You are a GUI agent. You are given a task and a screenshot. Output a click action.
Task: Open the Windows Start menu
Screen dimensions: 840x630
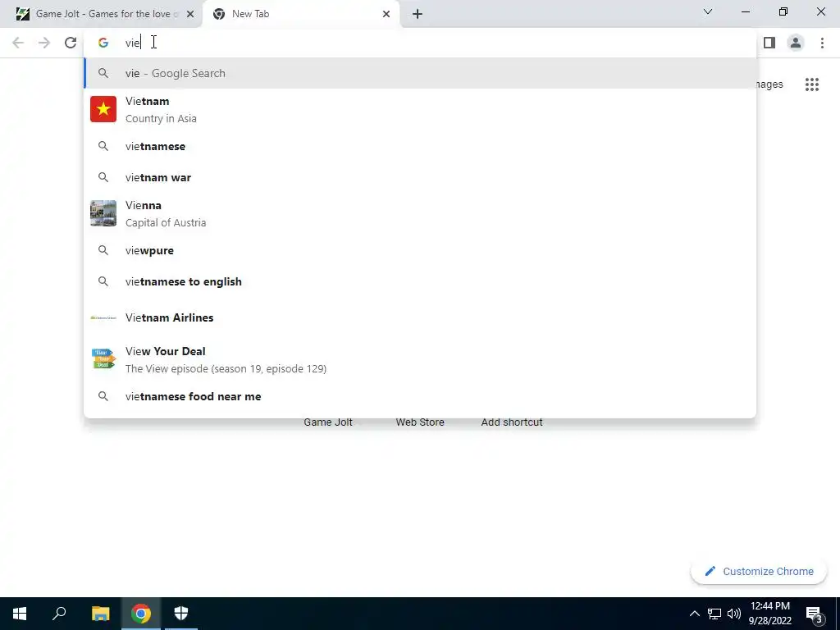20,614
